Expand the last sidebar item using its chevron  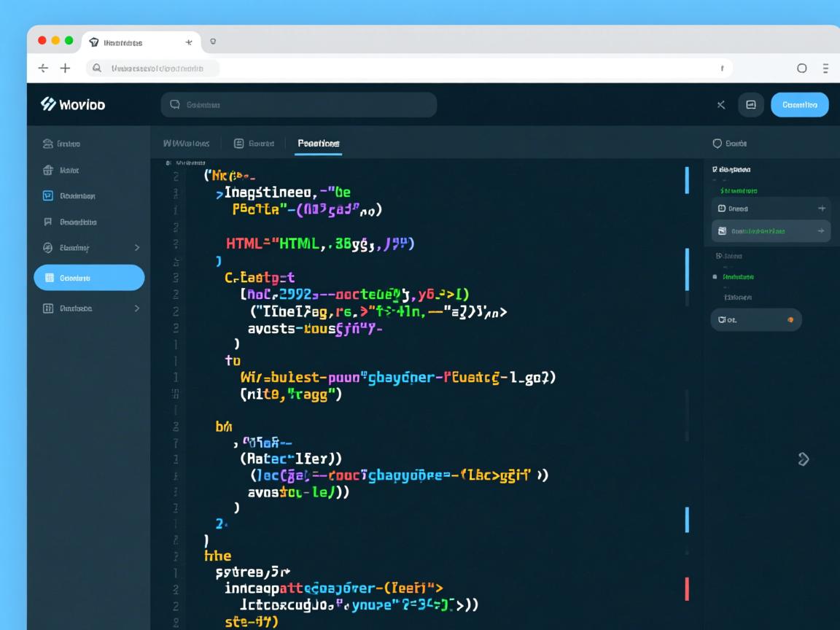click(137, 308)
